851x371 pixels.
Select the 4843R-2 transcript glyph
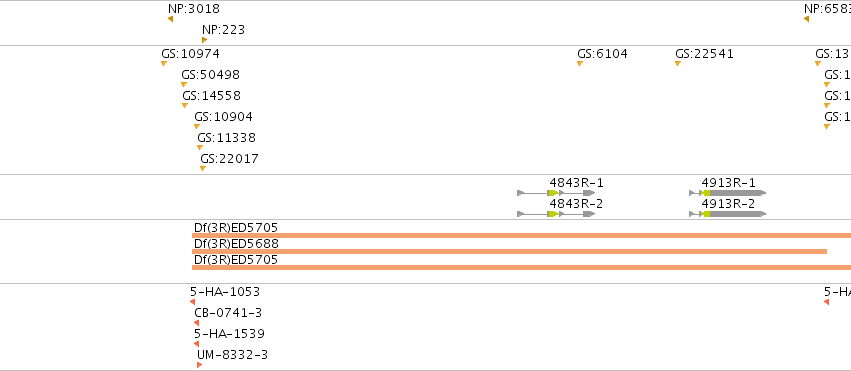pos(556,214)
